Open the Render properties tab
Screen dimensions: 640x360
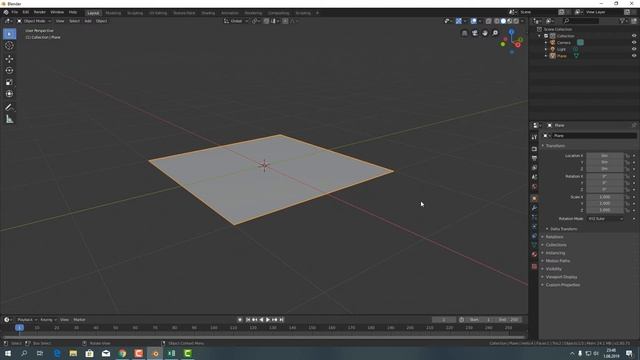tap(534, 149)
